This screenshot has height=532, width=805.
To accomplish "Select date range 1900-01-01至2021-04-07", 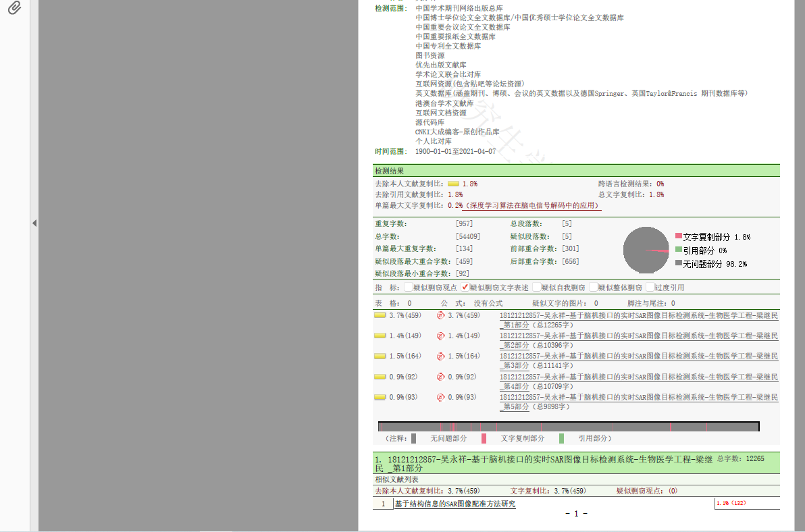I will point(455,151).
